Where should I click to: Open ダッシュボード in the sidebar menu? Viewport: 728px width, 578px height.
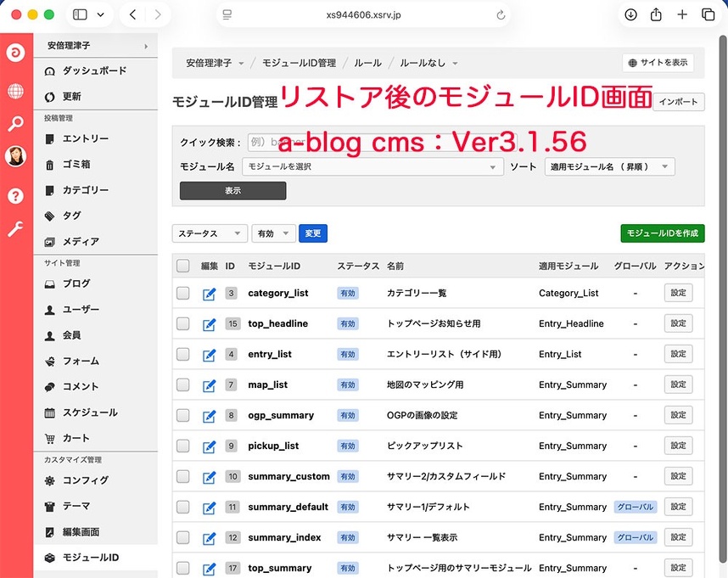95,70
